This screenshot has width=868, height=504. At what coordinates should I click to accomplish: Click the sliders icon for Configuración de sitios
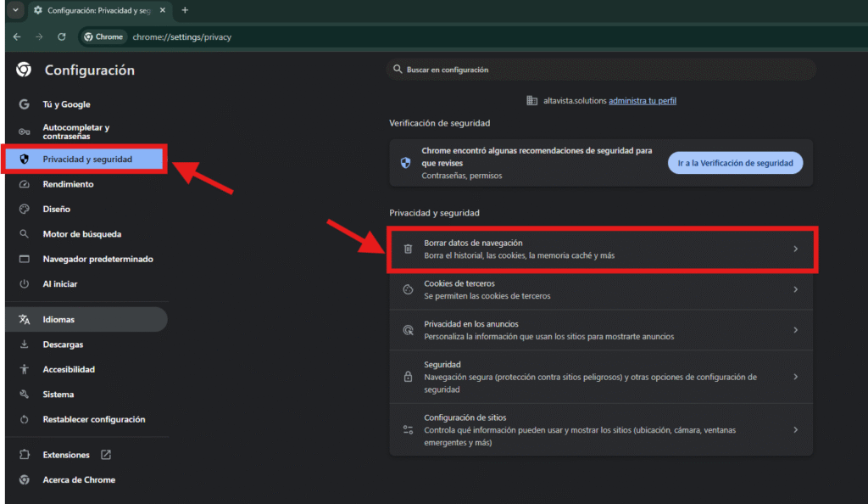click(408, 430)
